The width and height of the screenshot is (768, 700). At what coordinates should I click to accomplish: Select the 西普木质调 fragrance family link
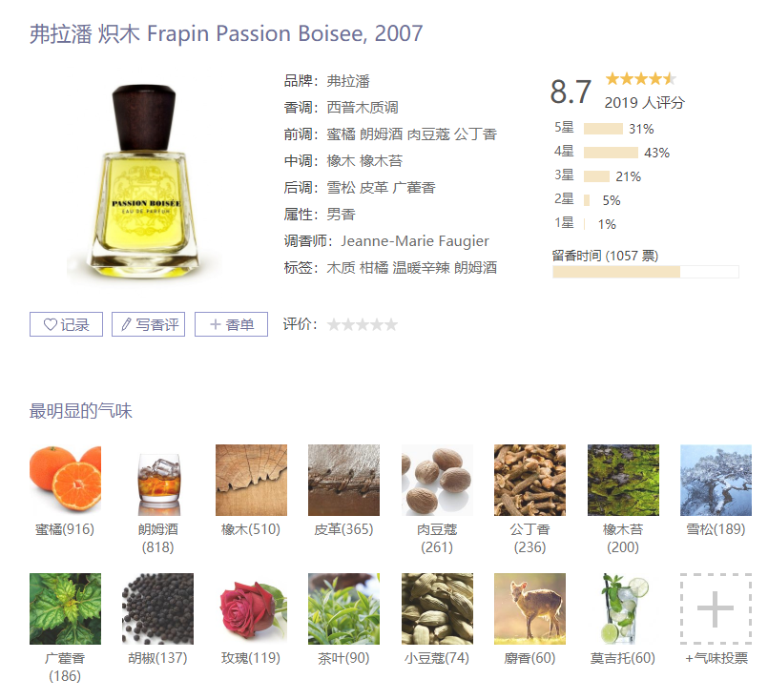tap(363, 107)
